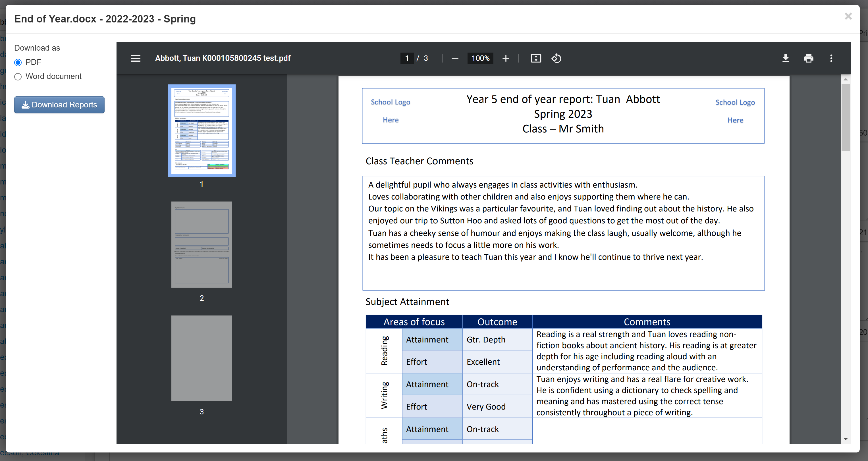Click the 100% zoom level field

480,58
